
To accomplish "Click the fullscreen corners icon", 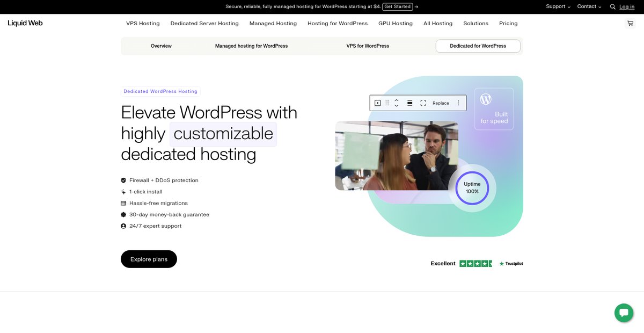I will (423, 103).
